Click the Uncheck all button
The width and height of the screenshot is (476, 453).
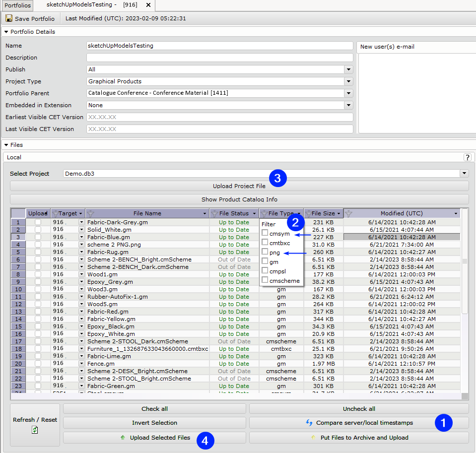[359, 409]
